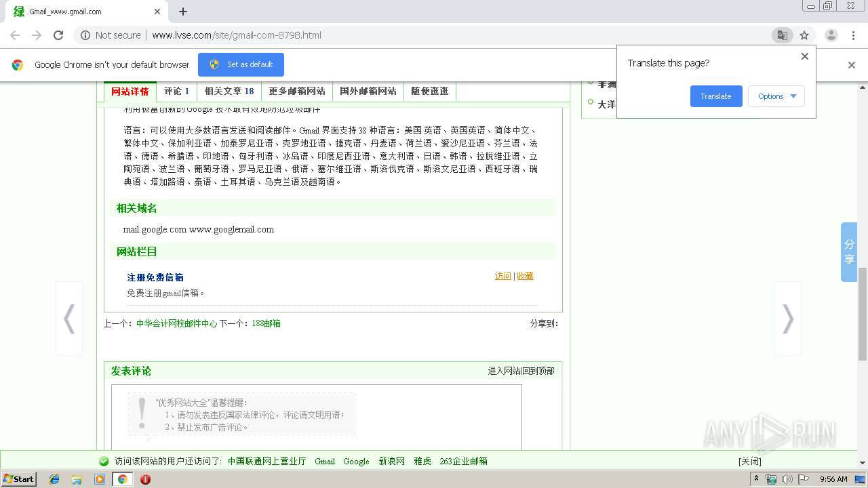This screenshot has width=868, height=488.
Task: Click the 相关域名 section heading
Action: point(137,208)
